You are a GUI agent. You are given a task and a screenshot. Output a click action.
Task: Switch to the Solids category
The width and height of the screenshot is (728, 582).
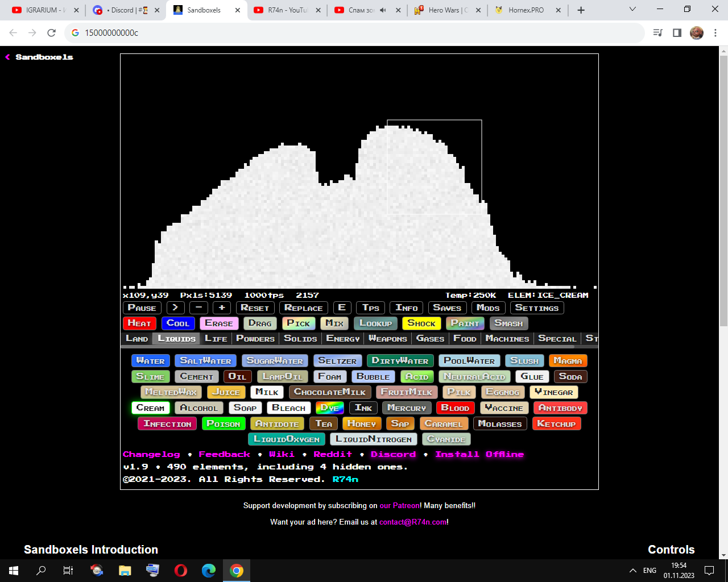point(300,339)
